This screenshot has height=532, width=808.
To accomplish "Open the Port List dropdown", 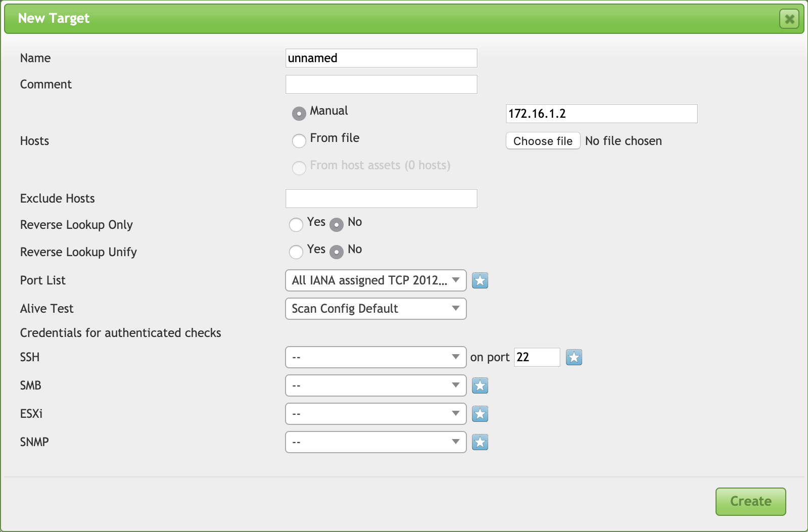I will click(375, 280).
